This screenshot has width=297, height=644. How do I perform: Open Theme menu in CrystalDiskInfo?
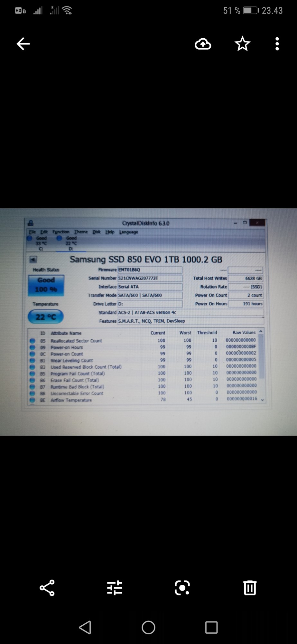tap(81, 232)
